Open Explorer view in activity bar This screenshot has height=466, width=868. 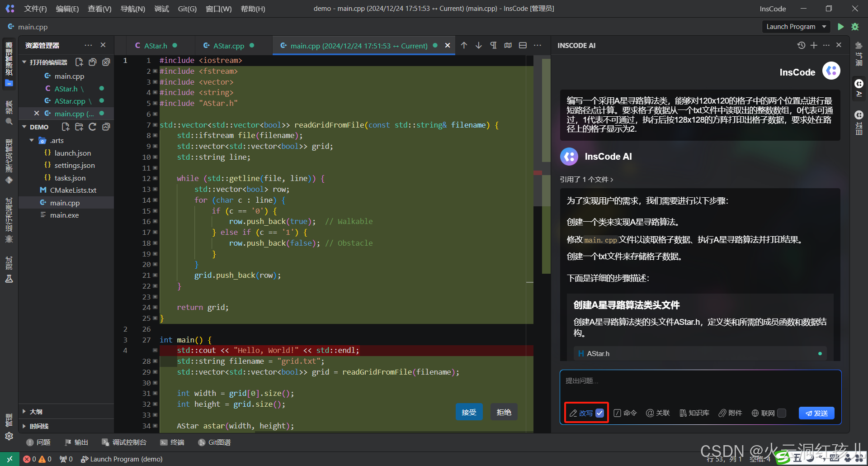pyautogui.click(x=9, y=64)
